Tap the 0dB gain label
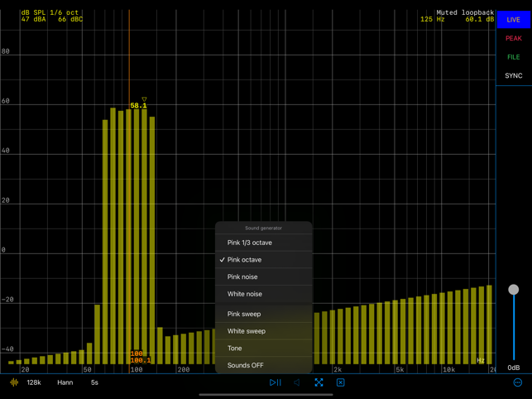Viewport: 532px width, 399px height. [x=513, y=368]
